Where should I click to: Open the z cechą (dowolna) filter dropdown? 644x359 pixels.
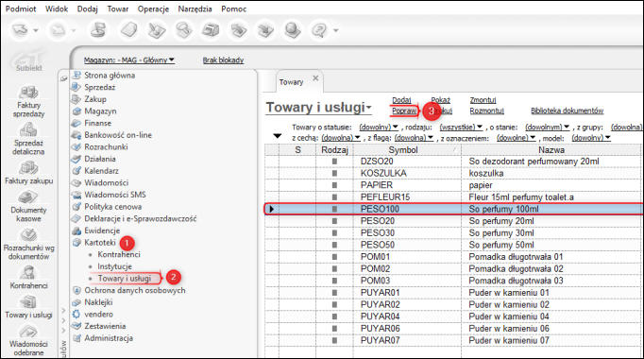(341, 138)
